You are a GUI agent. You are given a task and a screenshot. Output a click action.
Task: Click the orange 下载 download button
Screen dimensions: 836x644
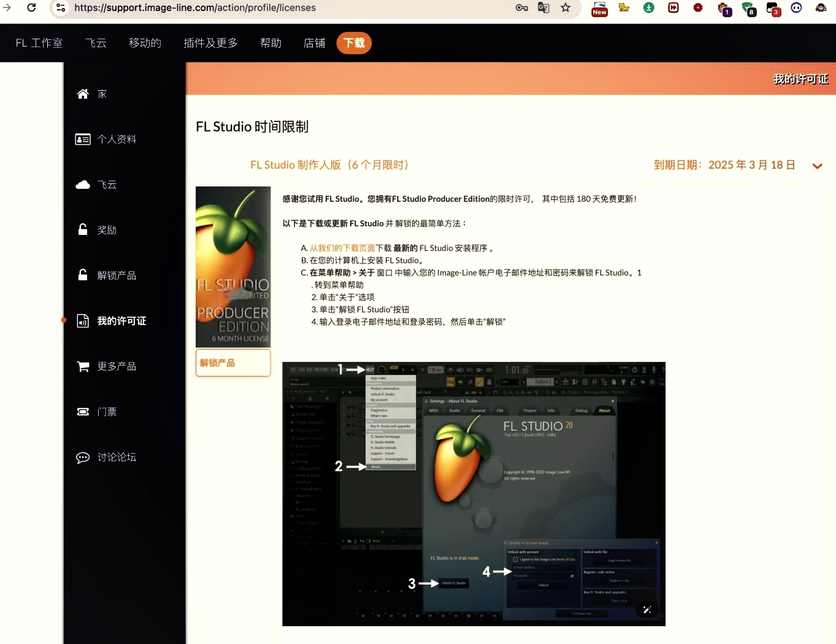[354, 43]
